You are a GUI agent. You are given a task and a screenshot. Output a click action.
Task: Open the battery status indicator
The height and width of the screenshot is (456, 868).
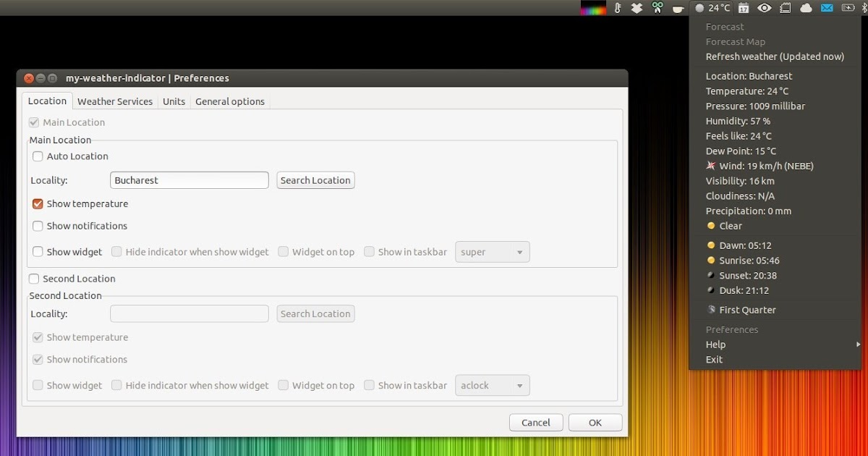tap(848, 8)
